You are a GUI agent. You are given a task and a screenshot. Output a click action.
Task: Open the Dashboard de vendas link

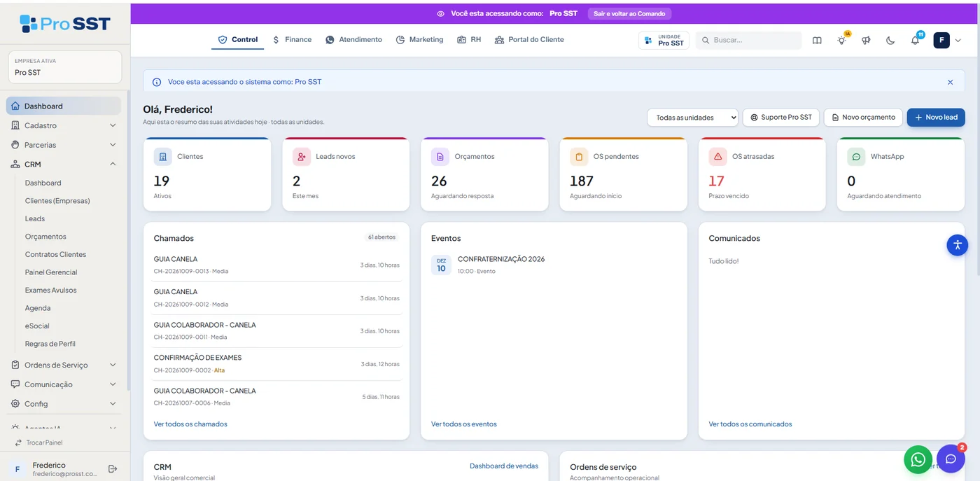coord(504,466)
